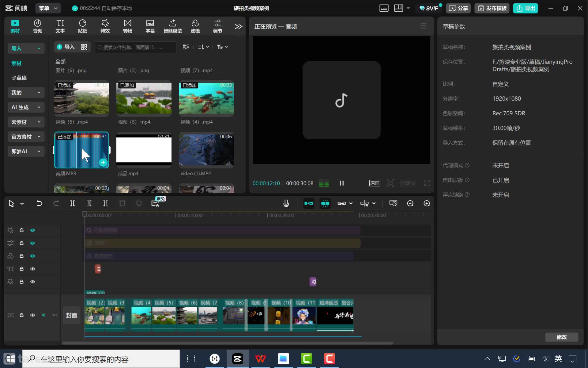Click the 发布模板 publish template button
The image size is (588, 368).
[492, 8]
